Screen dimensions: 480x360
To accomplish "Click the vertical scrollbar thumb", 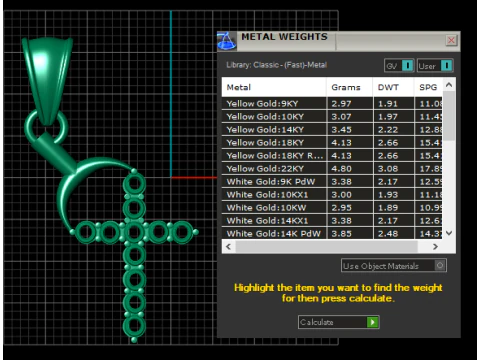I will [449, 115].
